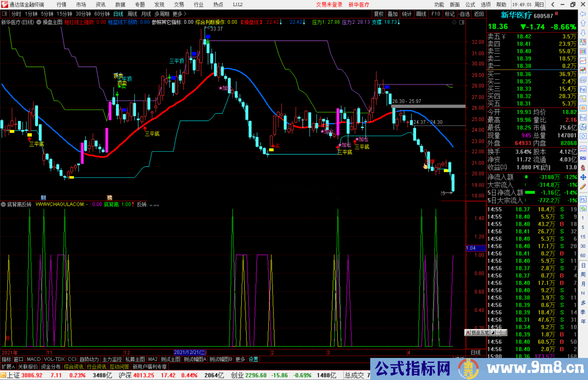Click the stacked windows icon in sidebar
Image resolution: width=588 pixels, height=380 pixels.
pos(583,80)
